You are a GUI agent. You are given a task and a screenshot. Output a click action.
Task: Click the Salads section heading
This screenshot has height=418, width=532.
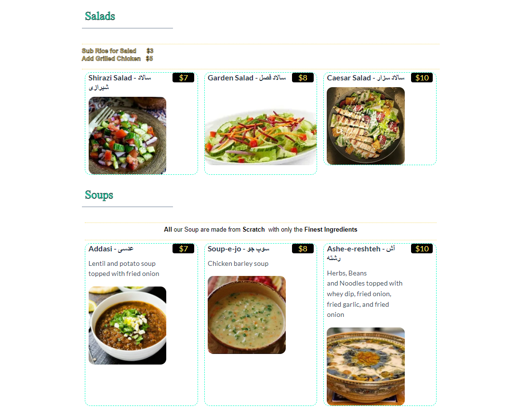point(100,16)
